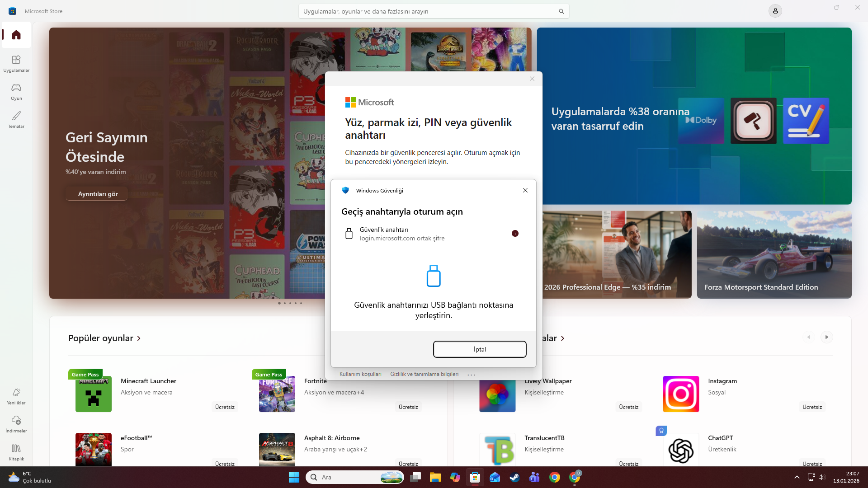Screen dimensions: 868x488
Task: Click the security key info icon
Action: (515, 234)
